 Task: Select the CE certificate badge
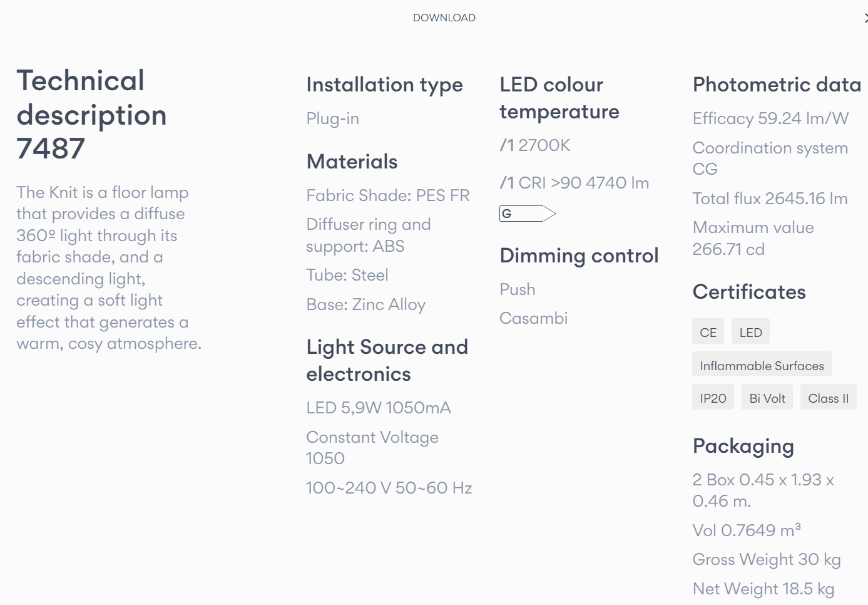(x=708, y=332)
